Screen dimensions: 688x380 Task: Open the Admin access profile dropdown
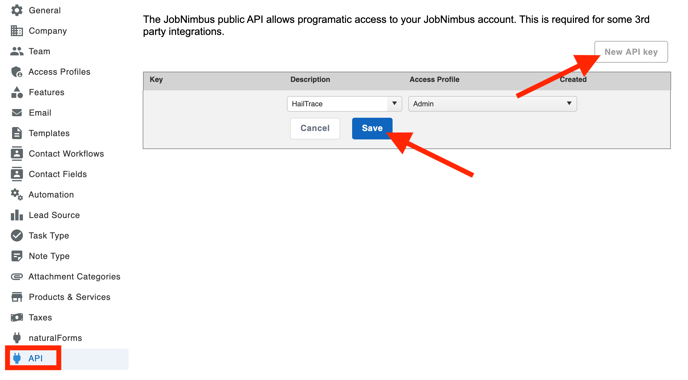[x=492, y=104]
